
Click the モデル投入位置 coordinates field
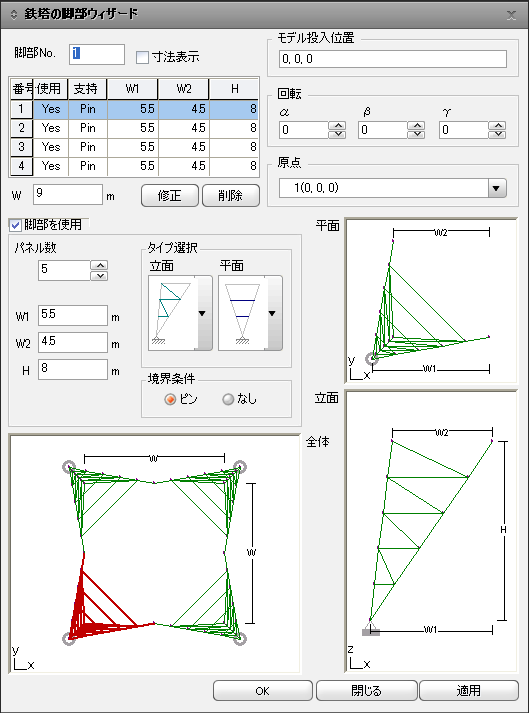(x=393, y=59)
